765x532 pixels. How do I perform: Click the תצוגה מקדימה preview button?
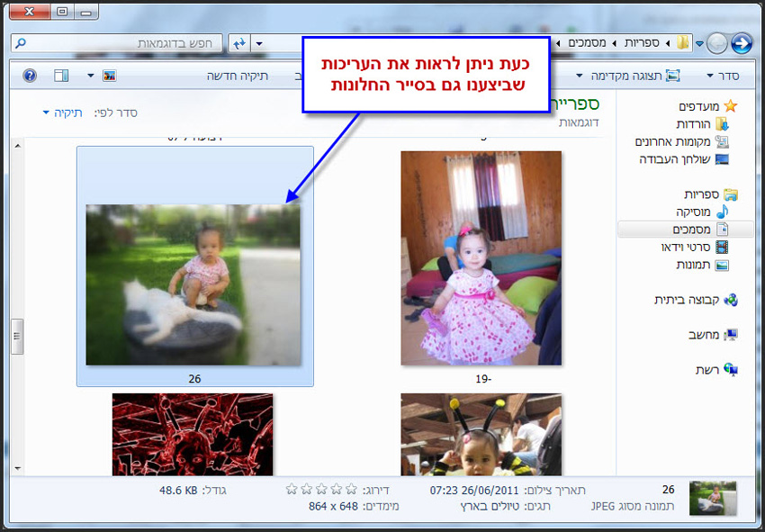635,76
